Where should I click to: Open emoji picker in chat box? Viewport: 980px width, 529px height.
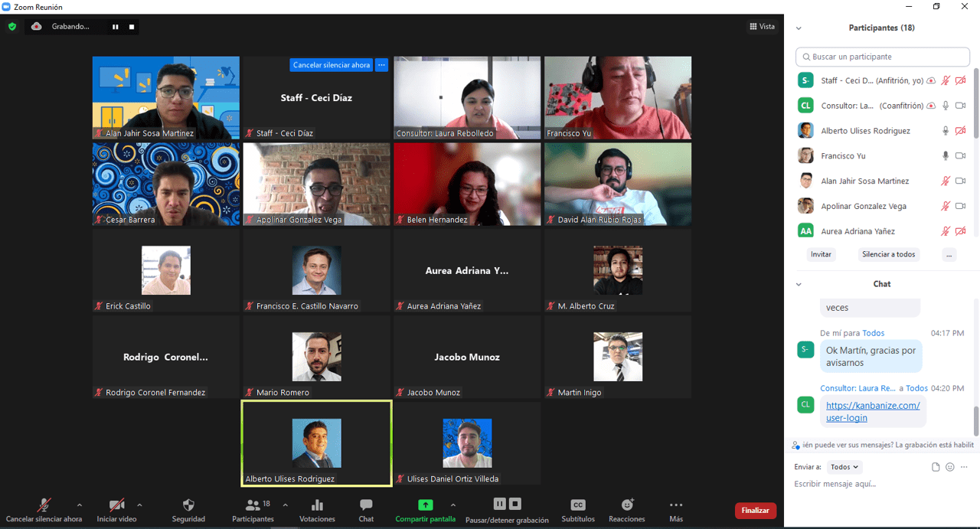pyautogui.click(x=950, y=467)
